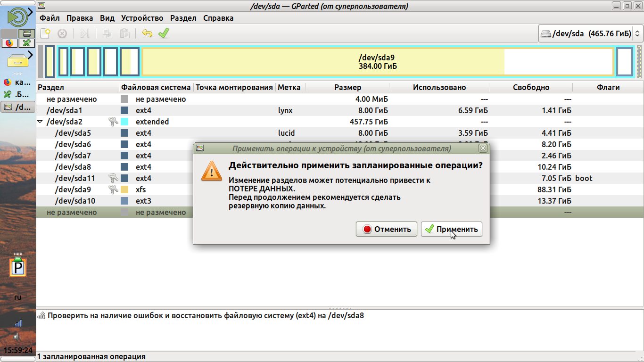Switch to Firefox window in task list
The image size is (644, 362).
(18, 82)
